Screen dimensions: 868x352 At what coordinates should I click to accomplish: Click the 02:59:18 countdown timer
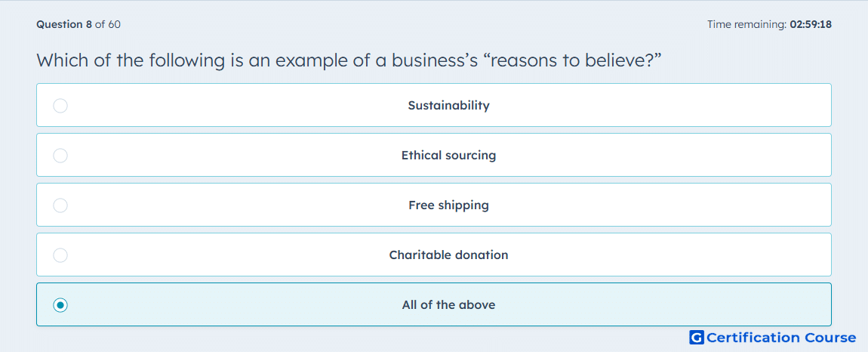click(811, 24)
